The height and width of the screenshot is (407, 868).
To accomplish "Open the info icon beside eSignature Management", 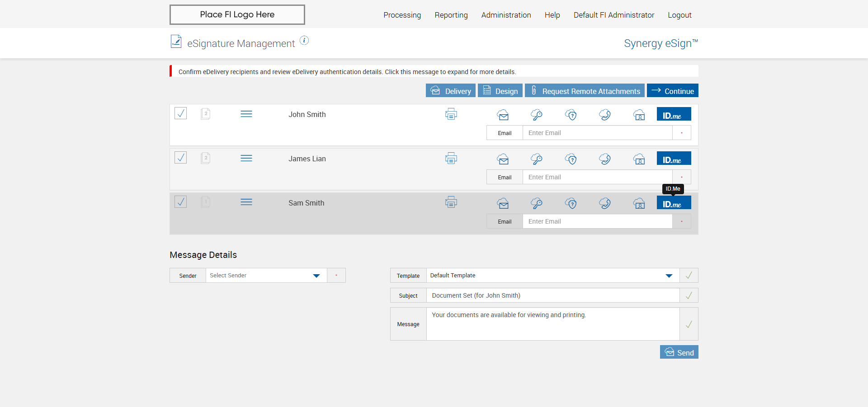I will [304, 41].
